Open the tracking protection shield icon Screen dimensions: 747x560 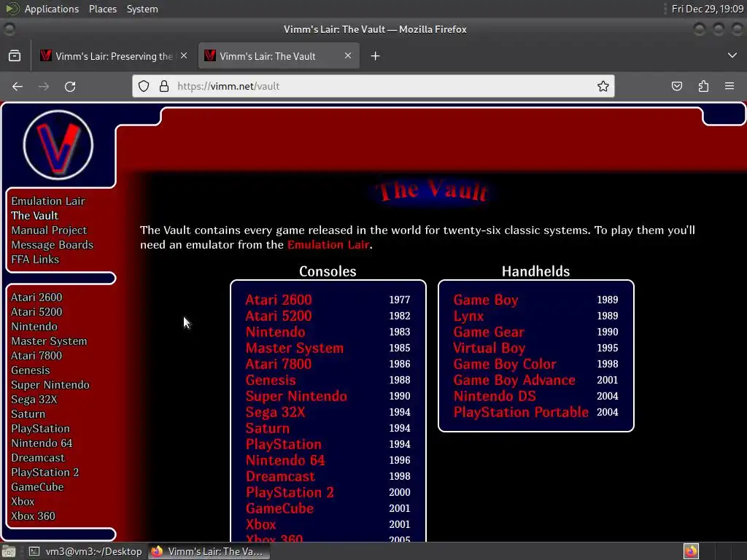tap(144, 86)
